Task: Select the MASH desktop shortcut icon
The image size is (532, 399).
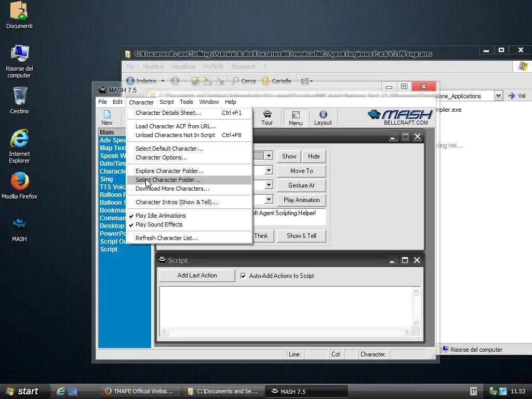Action: pos(19,230)
